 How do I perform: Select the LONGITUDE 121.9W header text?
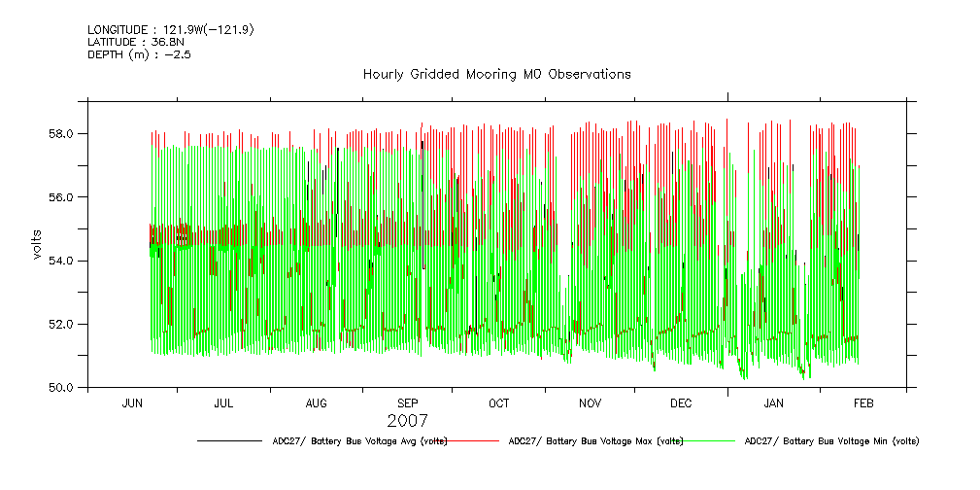pos(171,30)
